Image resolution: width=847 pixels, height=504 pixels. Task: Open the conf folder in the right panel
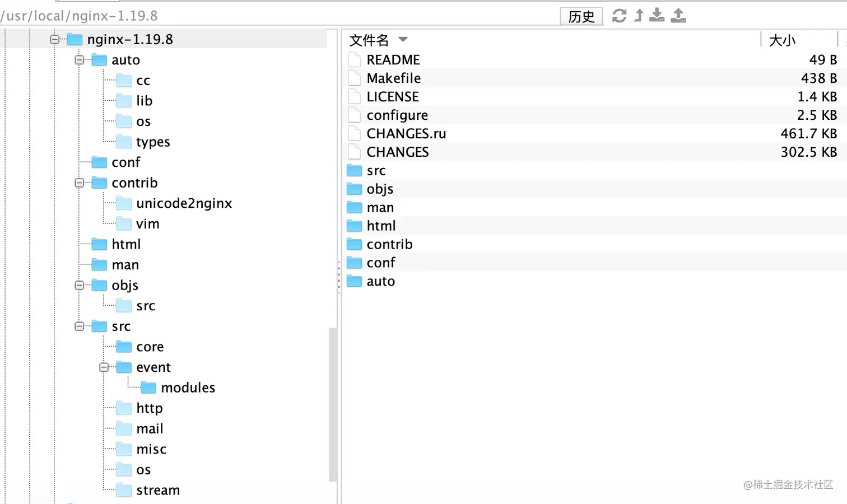(x=380, y=262)
